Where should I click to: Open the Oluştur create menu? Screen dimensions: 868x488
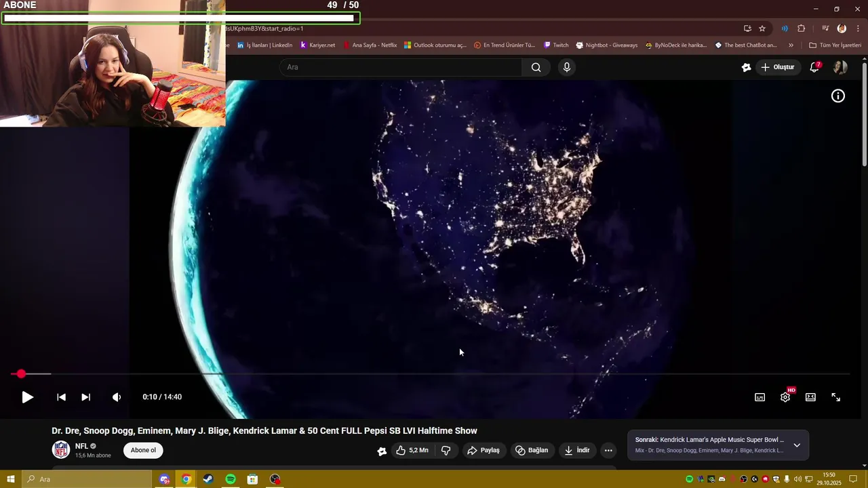[x=778, y=67]
